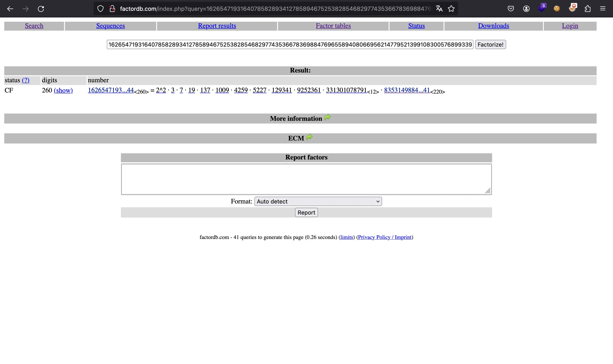Open factor 5227 link

(259, 90)
